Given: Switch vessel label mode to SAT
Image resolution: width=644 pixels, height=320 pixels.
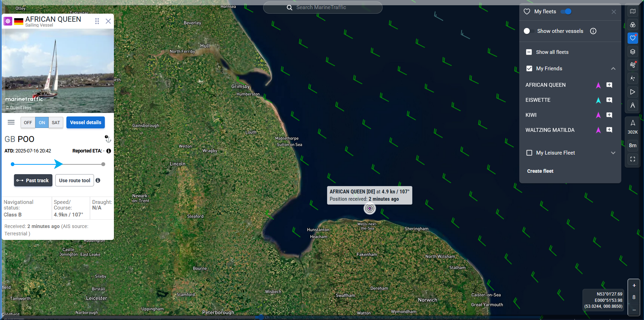Looking at the screenshot, I should pos(56,123).
